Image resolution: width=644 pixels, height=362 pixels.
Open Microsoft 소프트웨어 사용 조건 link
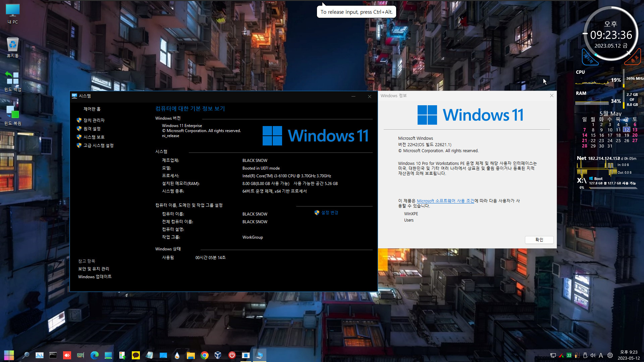(445, 201)
